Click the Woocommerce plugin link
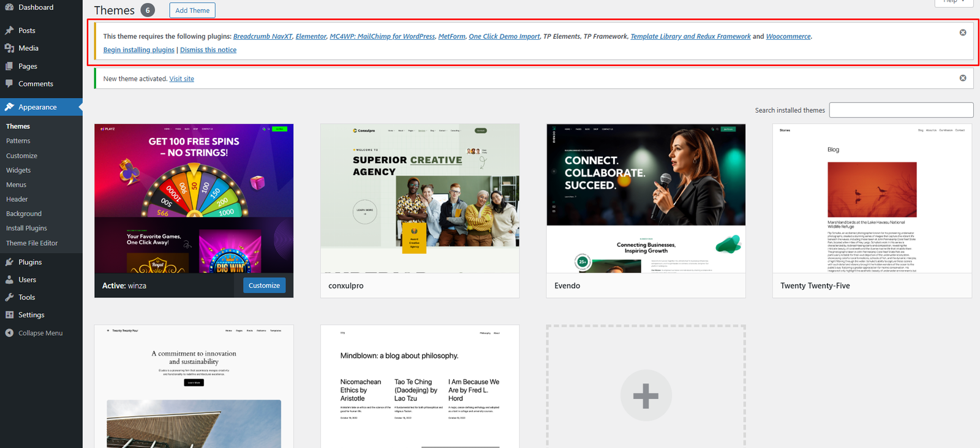Viewport: 980px width, 448px height. click(788, 37)
